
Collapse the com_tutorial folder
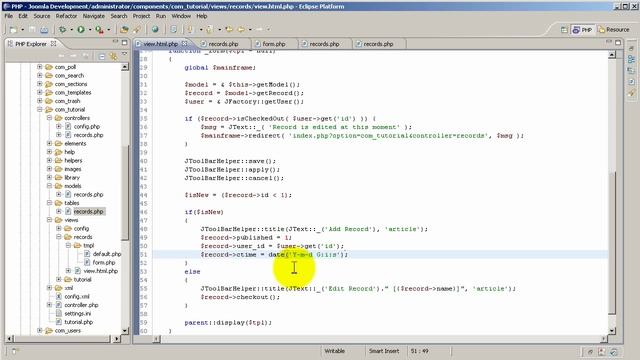tap(40, 109)
